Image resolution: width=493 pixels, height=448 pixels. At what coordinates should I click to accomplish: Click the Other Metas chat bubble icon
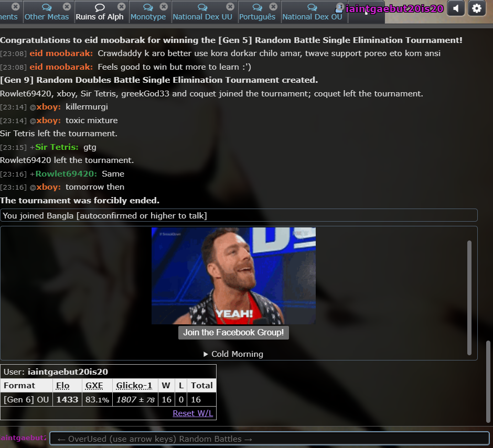(x=47, y=7)
